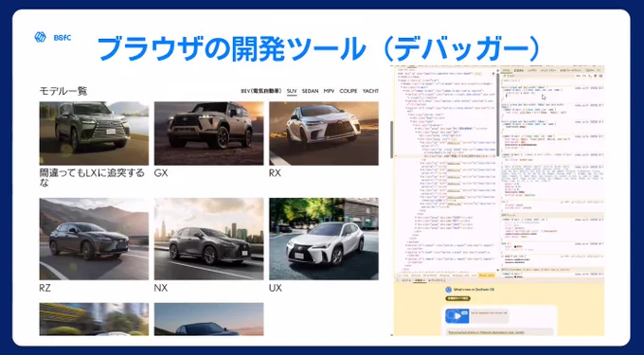644x355 pixels.
Task: Open the レイアウト tab in Styles sidebar
Action: coord(532,71)
